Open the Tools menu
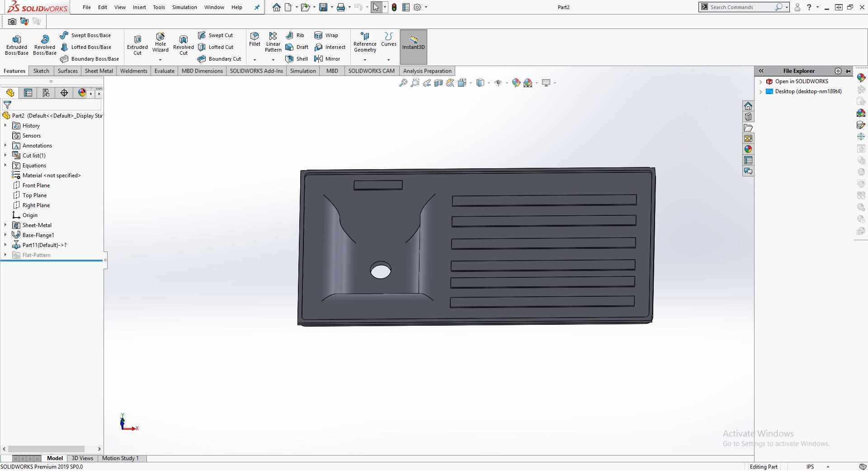Screen dimensions: 868x475 click(159, 7)
